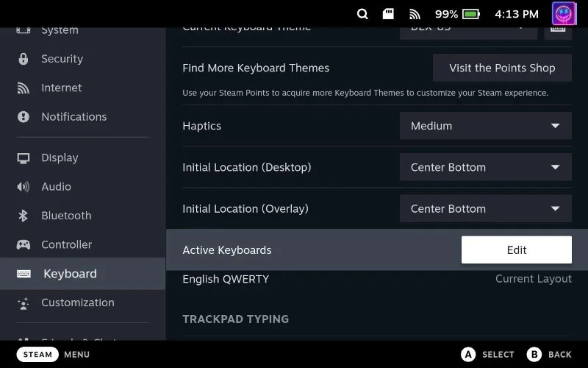588x368 pixels.
Task: Click the A Select button hint
Action: [487, 355]
